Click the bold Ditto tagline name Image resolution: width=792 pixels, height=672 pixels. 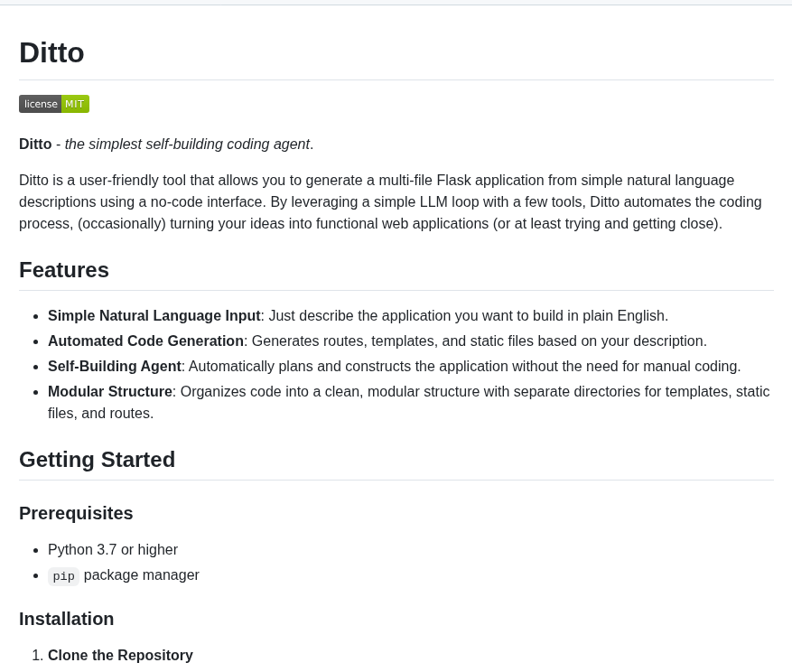(35, 144)
